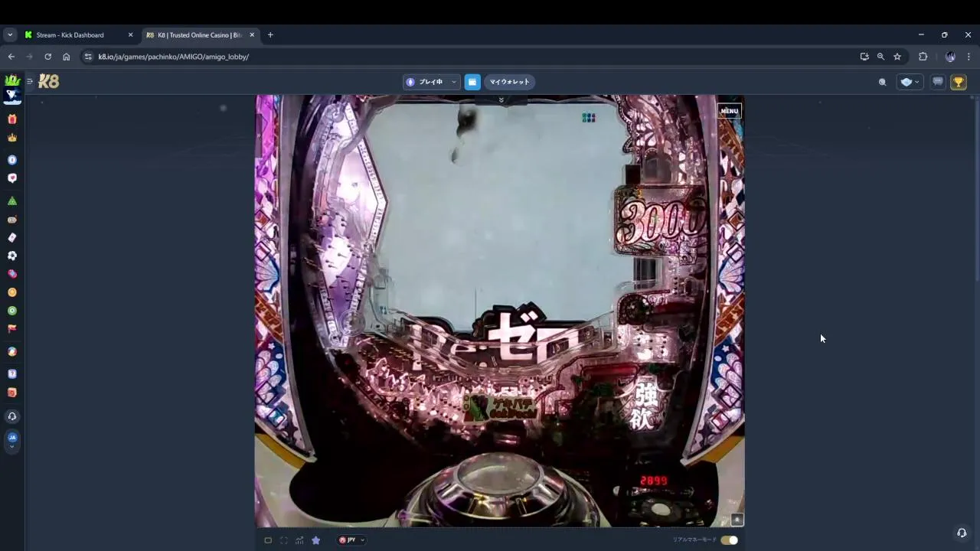Click the red square sidebar icon
The width and height of the screenshot is (980, 551).
pos(12,393)
